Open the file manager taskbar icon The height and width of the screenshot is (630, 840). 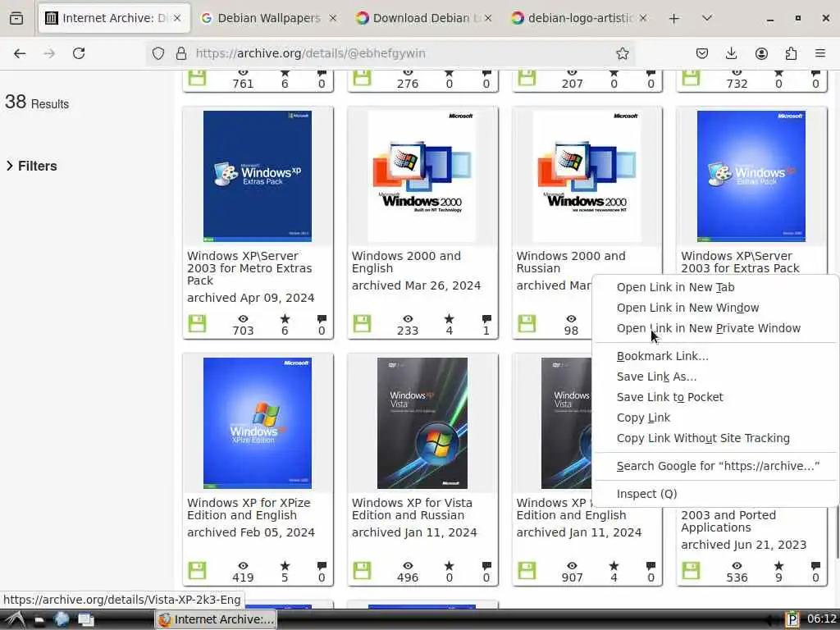coord(39,620)
